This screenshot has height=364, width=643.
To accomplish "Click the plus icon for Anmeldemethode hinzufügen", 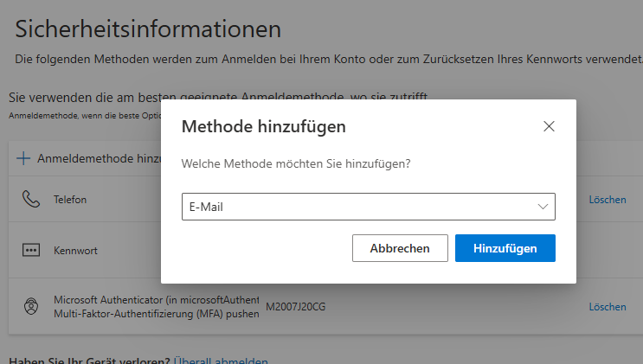I will point(23,158).
